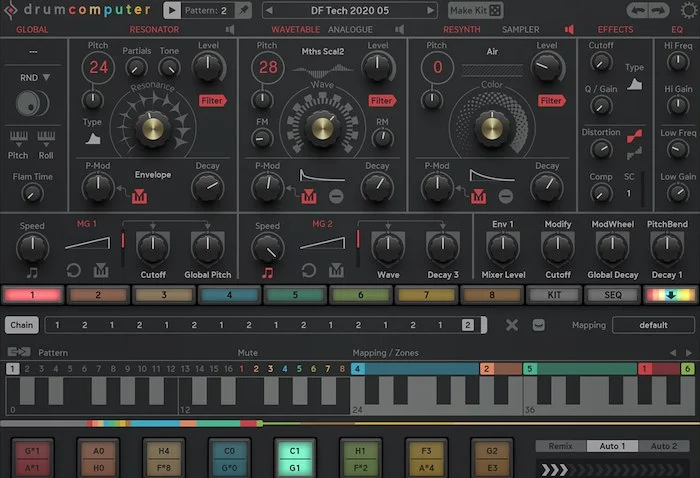Viewport: 700px width, 478px height.
Task: Toggle the red Resynth speaker icon
Action: click(x=569, y=29)
